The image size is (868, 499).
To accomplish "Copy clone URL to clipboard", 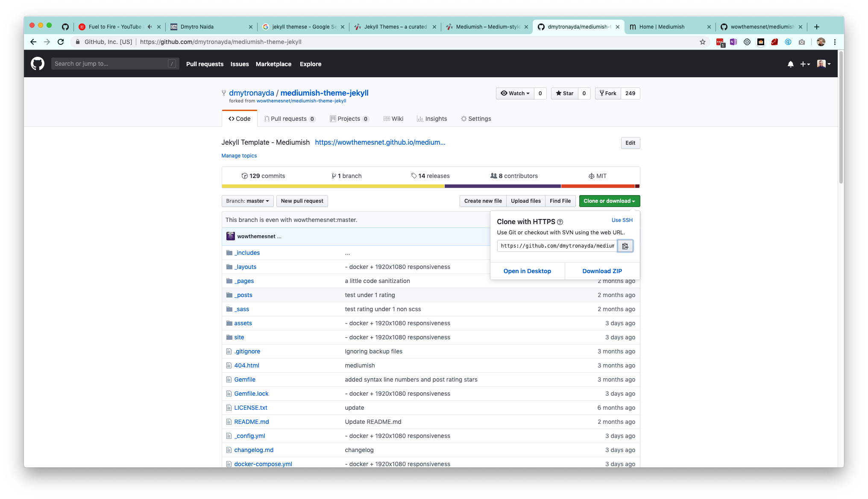I will click(x=625, y=246).
